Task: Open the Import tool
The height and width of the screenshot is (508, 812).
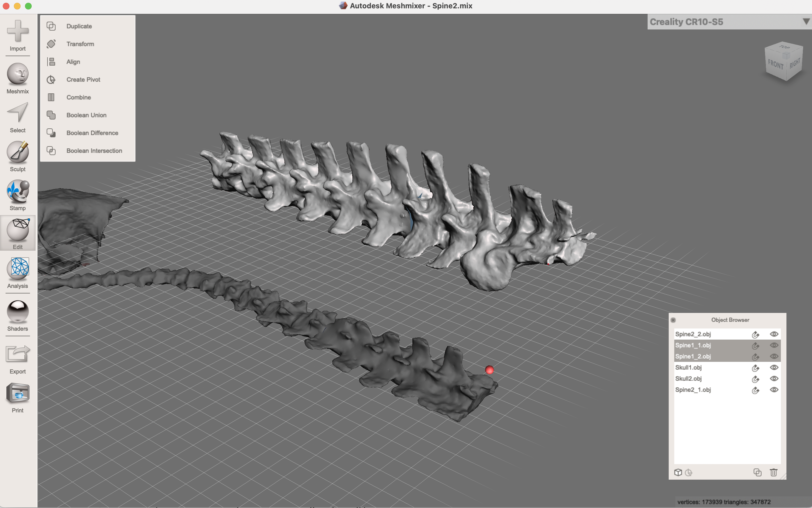Action: 17,35
